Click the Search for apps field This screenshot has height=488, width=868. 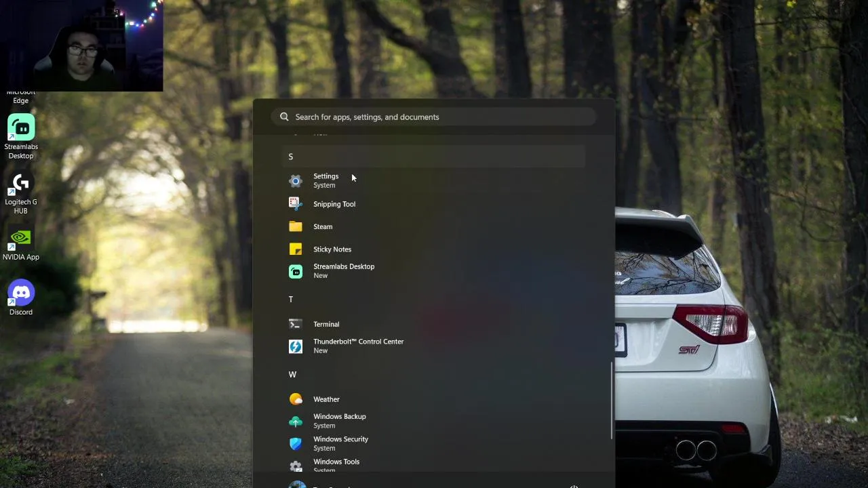[x=434, y=117]
